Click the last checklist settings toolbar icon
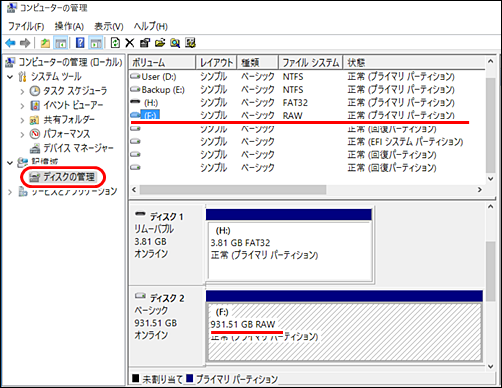The image size is (502, 388). point(190,43)
